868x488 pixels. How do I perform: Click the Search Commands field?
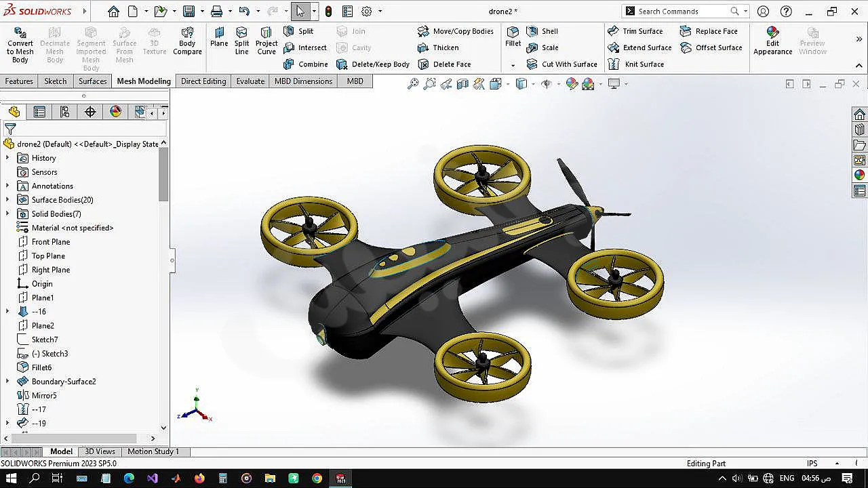(x=685, y=12)
